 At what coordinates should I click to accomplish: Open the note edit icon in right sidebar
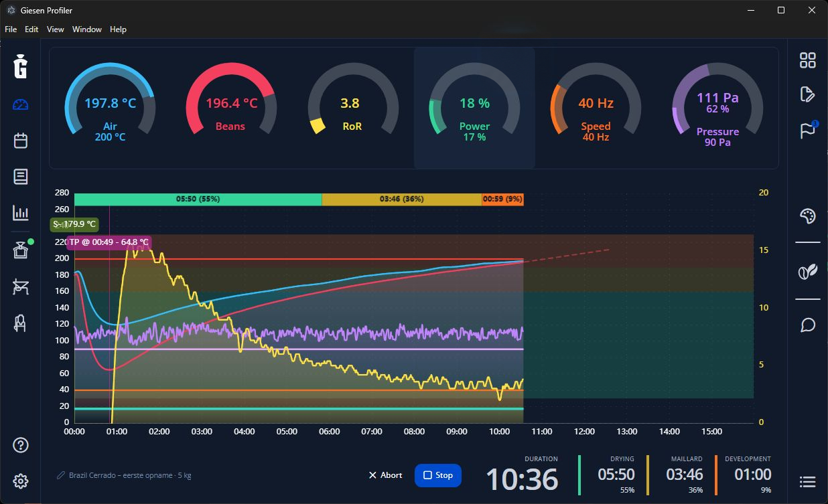pos(808,94)
